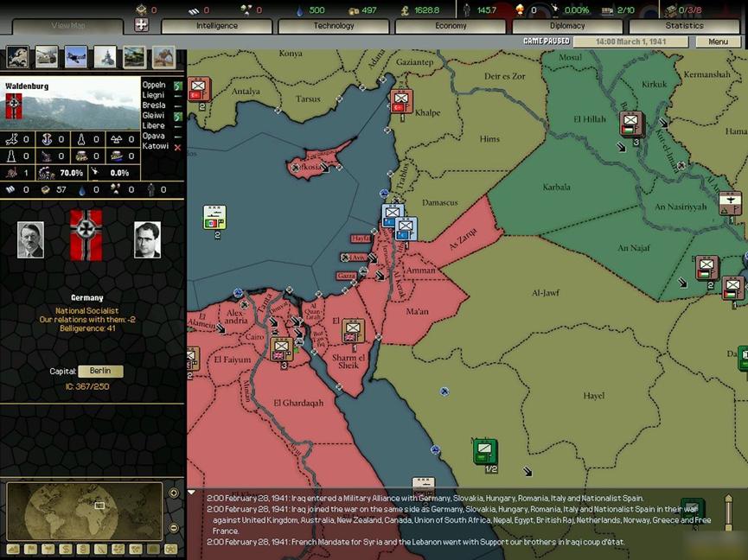748x560 pixels.
Task: Select the four-dot map mode button
Action: click(x=118, y=549)
